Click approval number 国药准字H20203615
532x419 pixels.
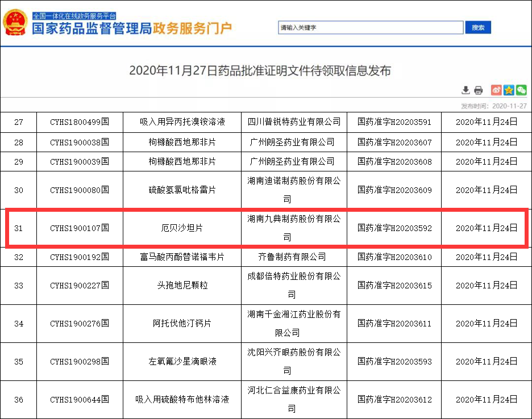(x=394, y=286)
